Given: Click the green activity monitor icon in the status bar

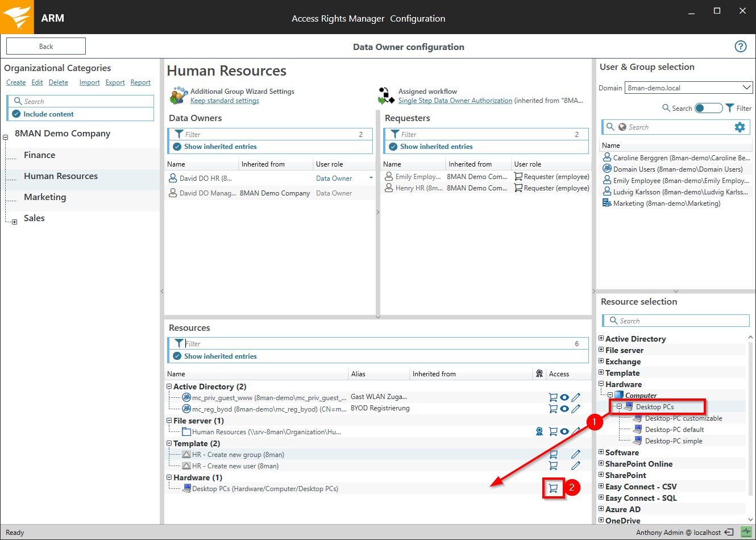Looking at the screenshot, I should pyautogui.click(x=746, y=532).
